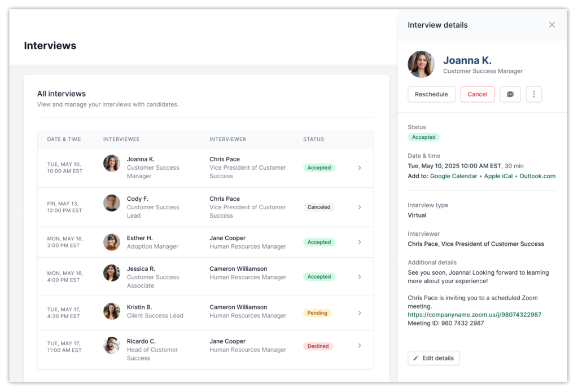Cancel Joanna K.'s interview
The height and width of the screenshot is (392, 578).
pyautogui.click(x=477, y=94)
